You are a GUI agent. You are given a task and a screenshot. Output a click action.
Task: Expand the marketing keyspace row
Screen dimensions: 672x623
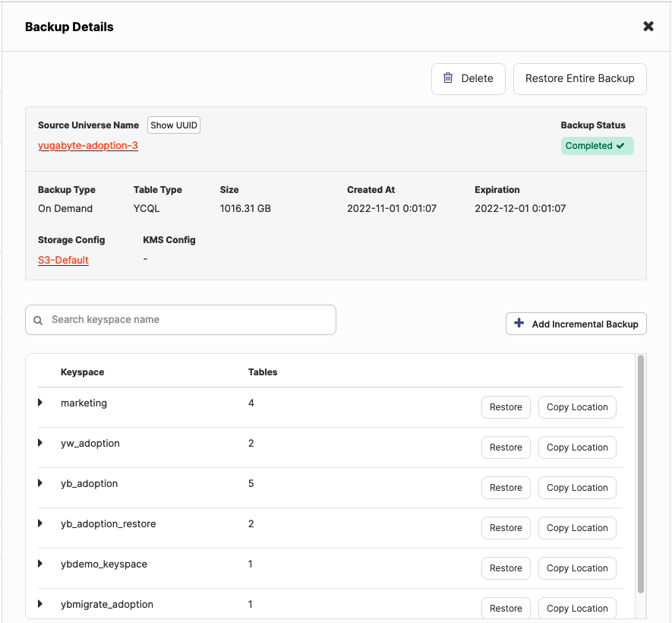(x=40, y=403)
